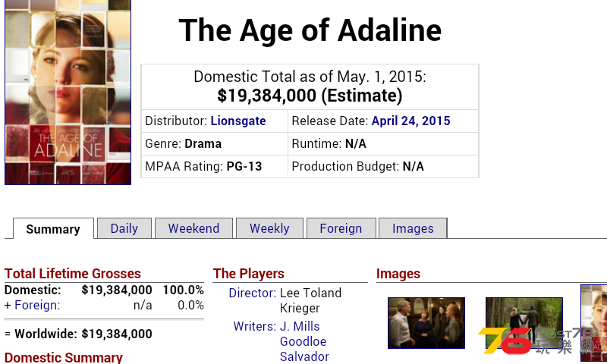Click the Images section heading

coord(398,274)
